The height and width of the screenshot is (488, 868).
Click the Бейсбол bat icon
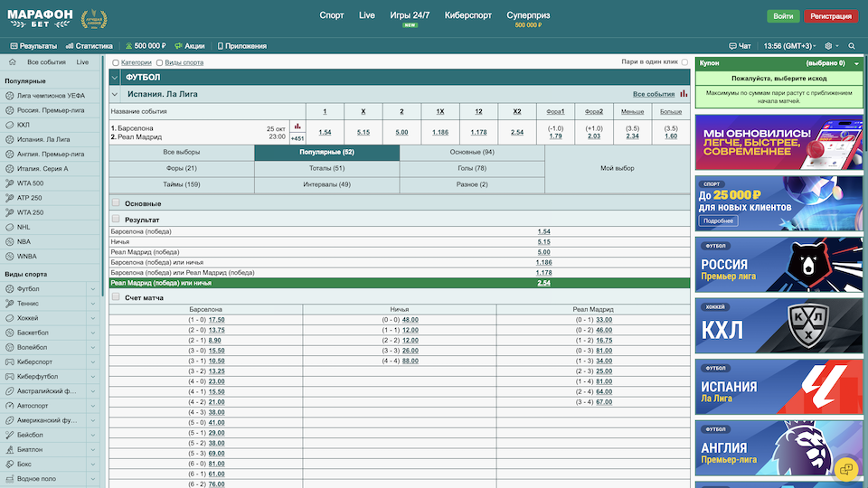coord(9,435)
